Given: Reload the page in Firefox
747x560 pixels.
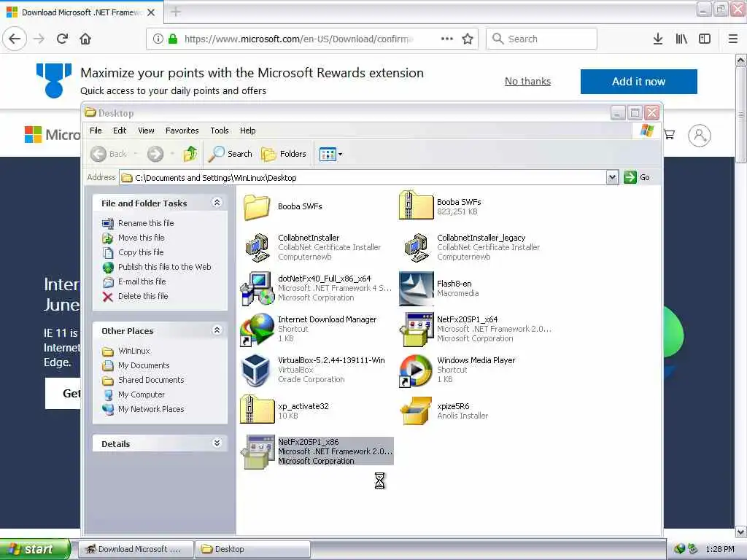Looking at the screenshot, I should coord(62,39).
